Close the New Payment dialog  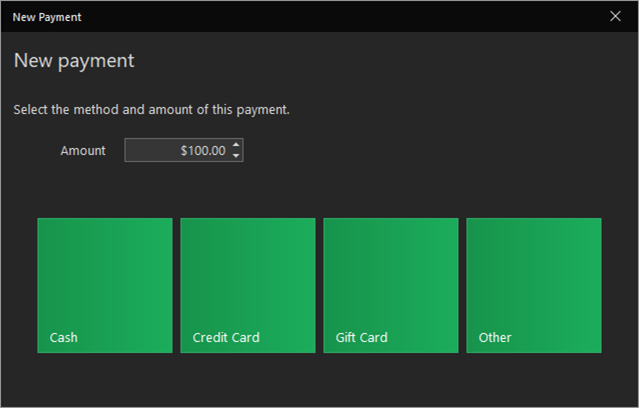[x=615, y=16]
